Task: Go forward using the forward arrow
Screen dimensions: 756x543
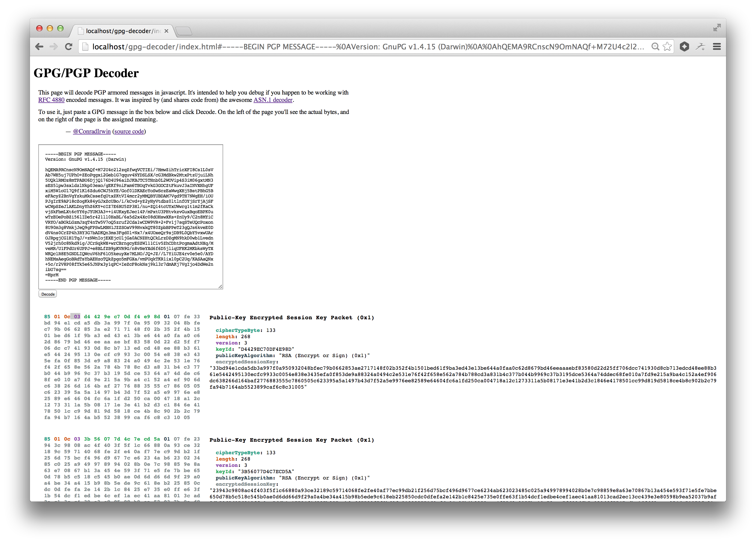Action: 54,47
